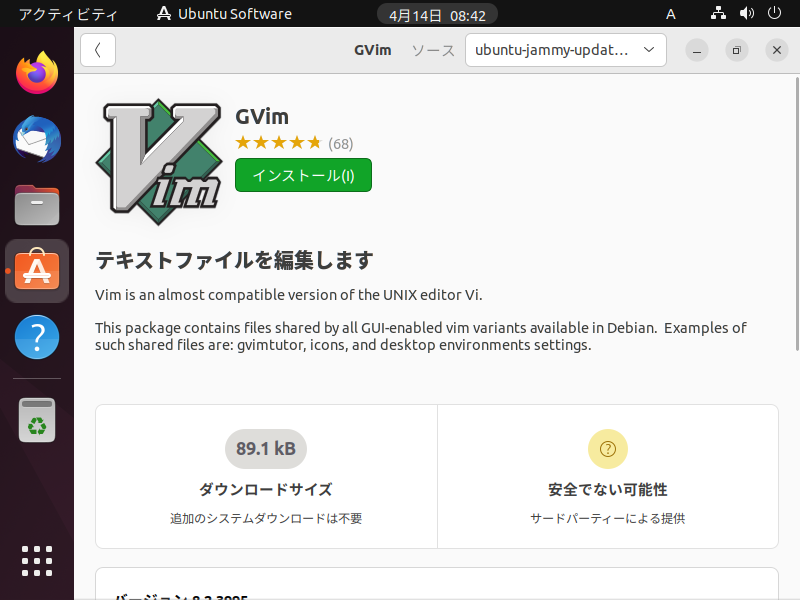
Task: Click the input method indicator A
Action: (x=671, y=14)
